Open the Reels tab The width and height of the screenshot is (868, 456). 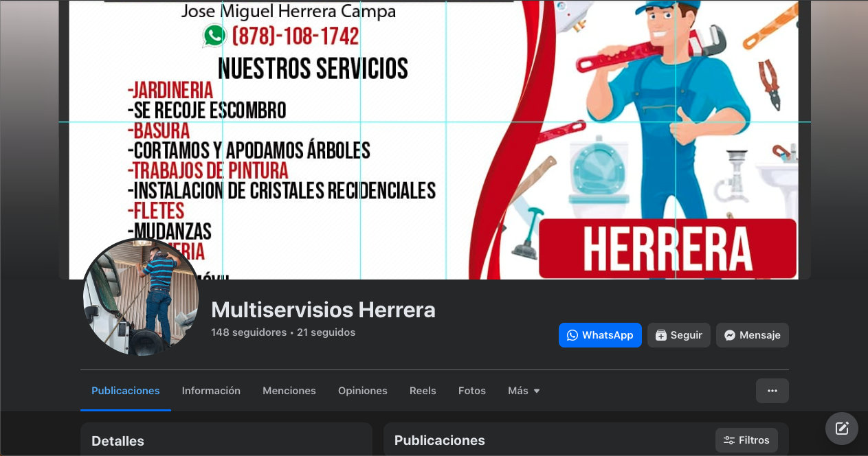point(423,390)
